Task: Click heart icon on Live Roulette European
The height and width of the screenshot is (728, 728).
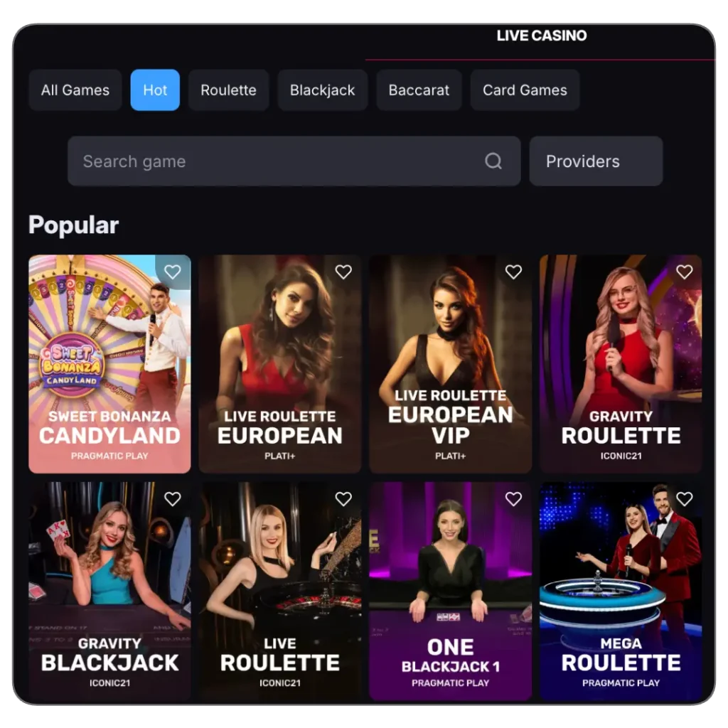Action: click(343, 272)
